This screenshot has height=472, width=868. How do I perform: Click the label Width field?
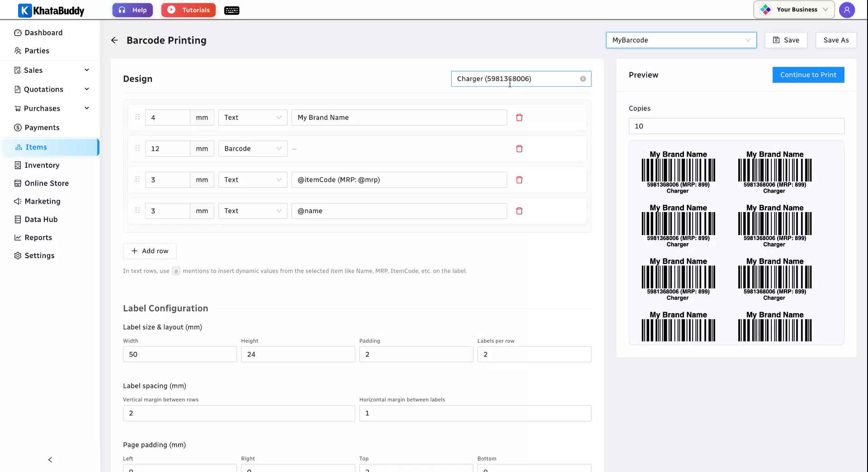click(179, 354)
